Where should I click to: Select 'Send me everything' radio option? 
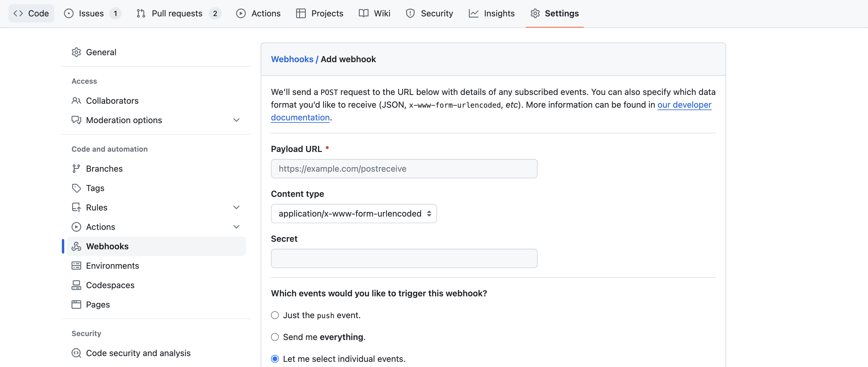coord(275,337)
